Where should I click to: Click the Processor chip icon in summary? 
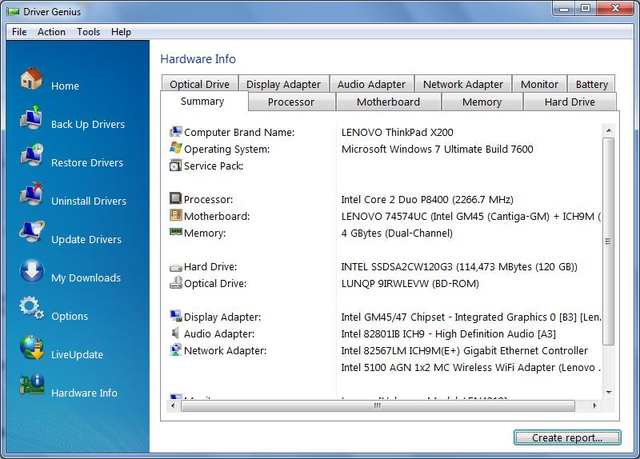pyautogui.click(x=176, y=198)
